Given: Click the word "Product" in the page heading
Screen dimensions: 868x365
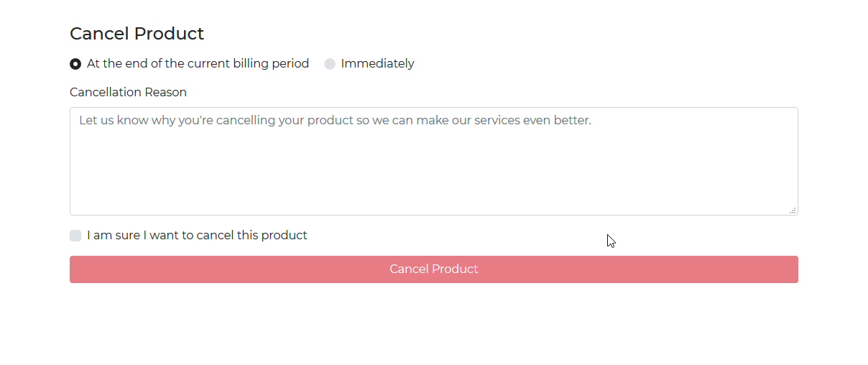Looking at the screenshot, I should click(x=170, y=34).
